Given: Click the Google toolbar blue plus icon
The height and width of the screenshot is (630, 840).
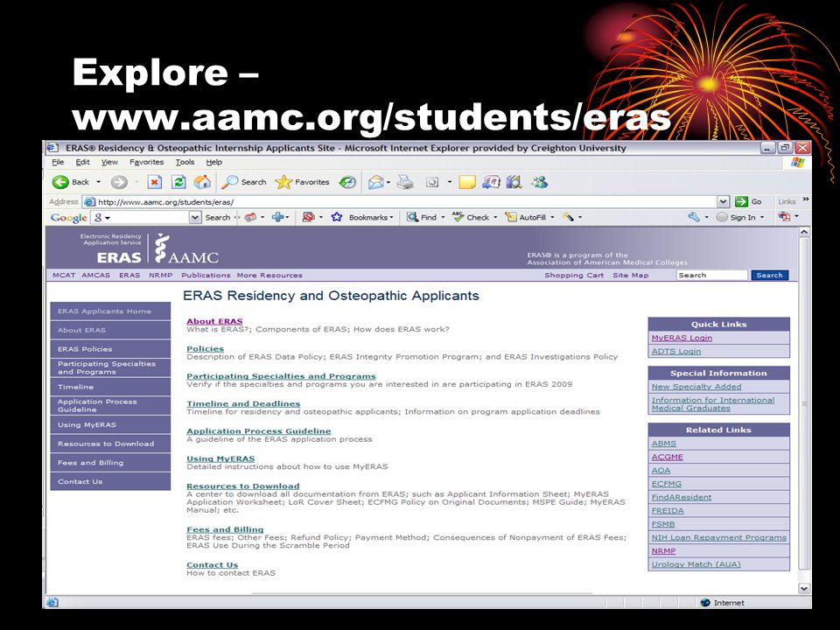Looking at the screenshot, I should point(277,217).
